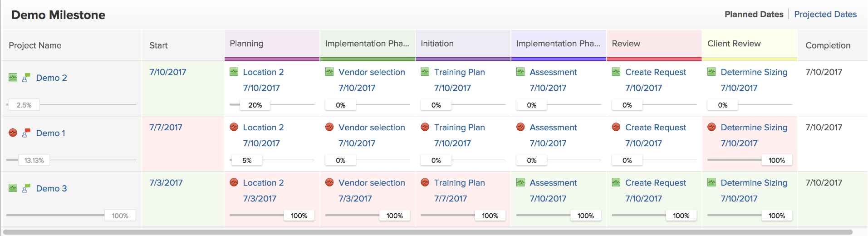Click Demo 1 overall 13.13% progress slider
This screenshot has width=868, height=236.
click(x=34, y=160)
